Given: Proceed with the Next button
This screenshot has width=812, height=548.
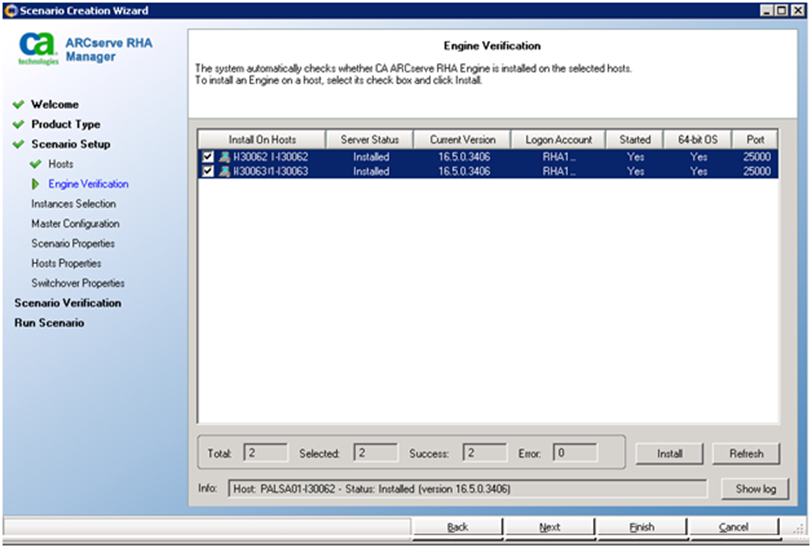Looking at the screenshot, I should [549, 527].
